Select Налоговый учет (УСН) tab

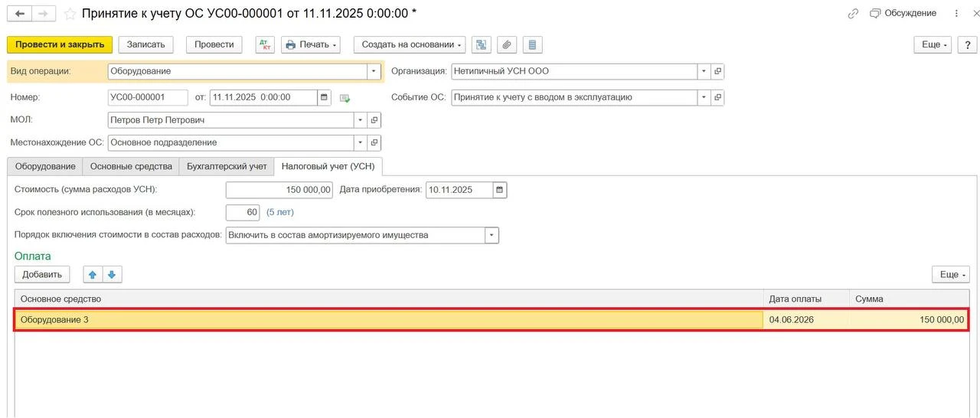point(328,166)
